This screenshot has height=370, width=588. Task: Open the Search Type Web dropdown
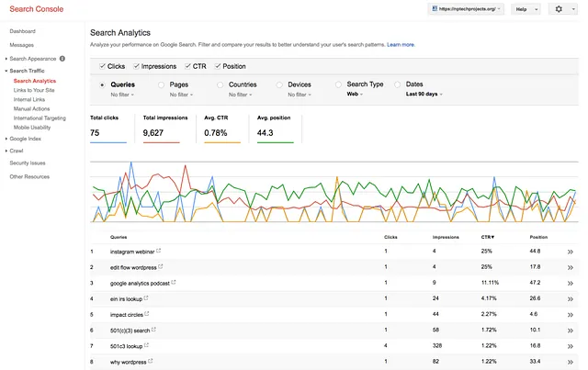[x=355, y=94]
